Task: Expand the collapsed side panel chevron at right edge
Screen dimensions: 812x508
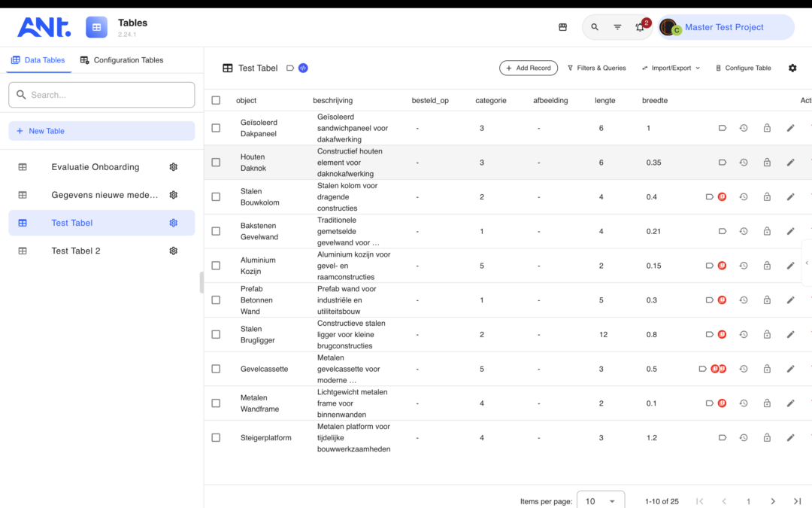Action: tap(807, 263)
